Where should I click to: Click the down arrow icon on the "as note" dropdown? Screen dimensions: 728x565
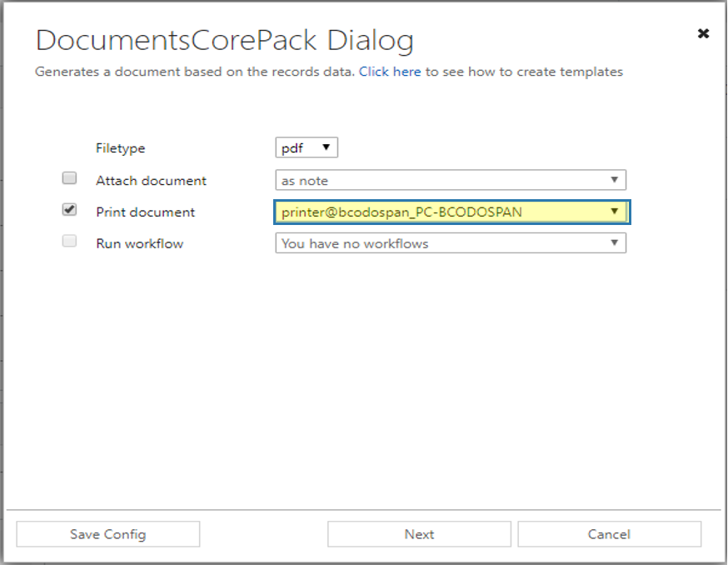(x=614, y=180)
